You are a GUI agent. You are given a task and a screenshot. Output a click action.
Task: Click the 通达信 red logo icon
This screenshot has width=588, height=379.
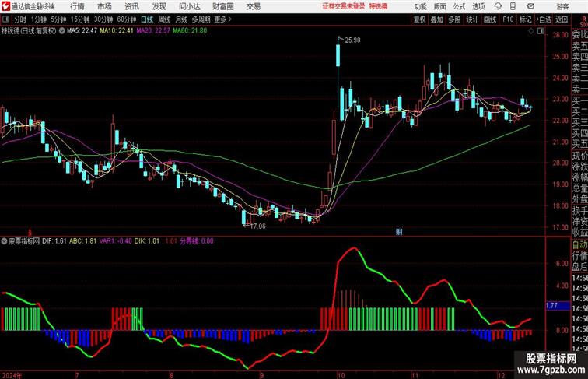pyautogui.click(x=5, y=6)
